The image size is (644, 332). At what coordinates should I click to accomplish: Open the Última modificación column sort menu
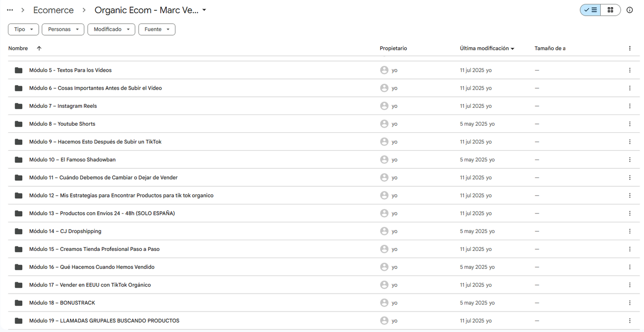pos(487,48)
